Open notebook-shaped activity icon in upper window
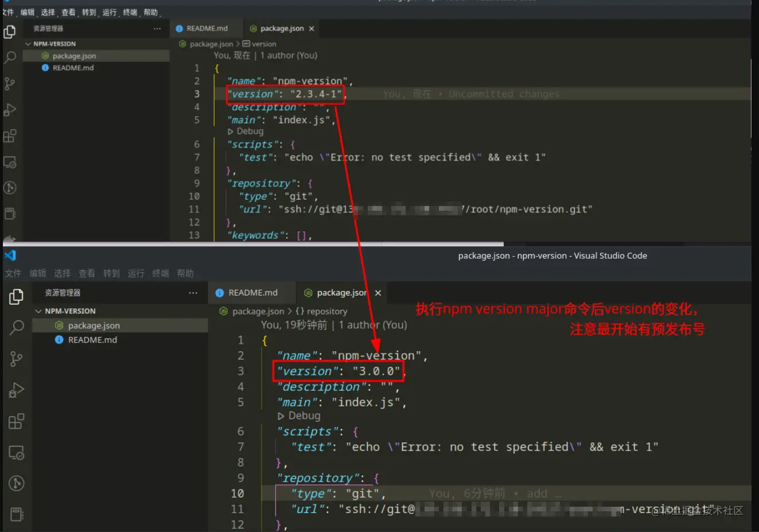Screen dimensions: 759x532 tap(10, 213)
